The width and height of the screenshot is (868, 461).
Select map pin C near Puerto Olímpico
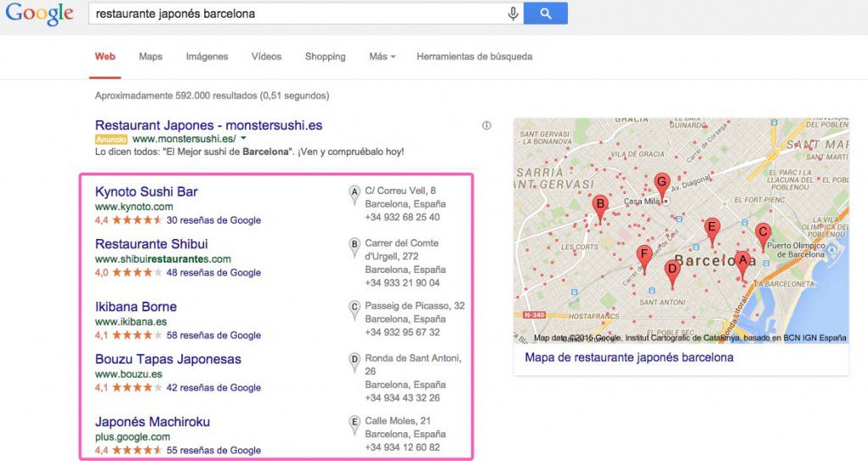tap(763, 236)
